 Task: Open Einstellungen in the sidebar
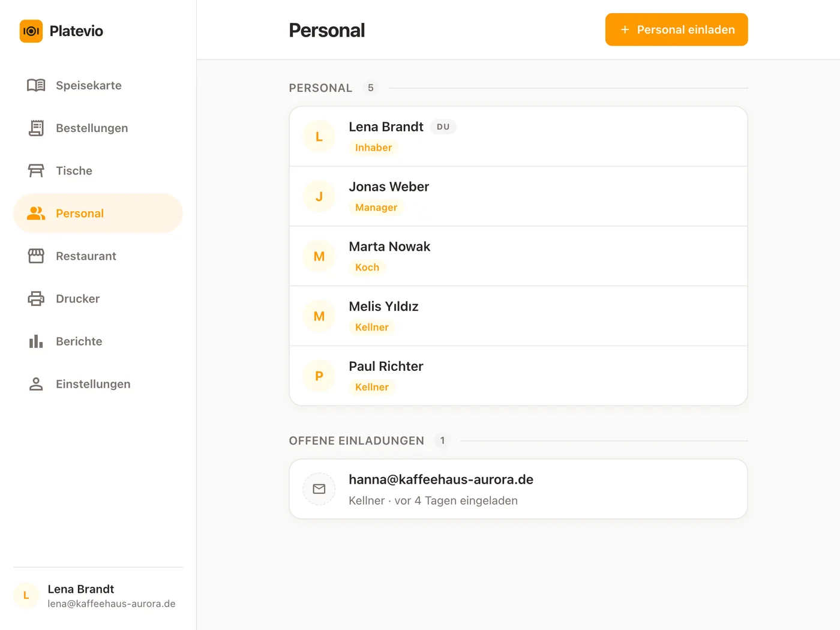coord(98,383)
